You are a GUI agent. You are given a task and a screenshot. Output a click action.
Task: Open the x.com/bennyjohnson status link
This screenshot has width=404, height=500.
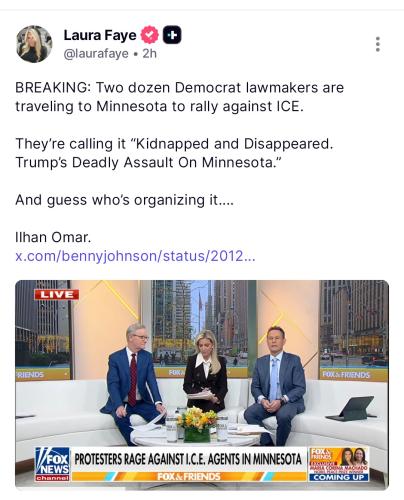[135, 256]
